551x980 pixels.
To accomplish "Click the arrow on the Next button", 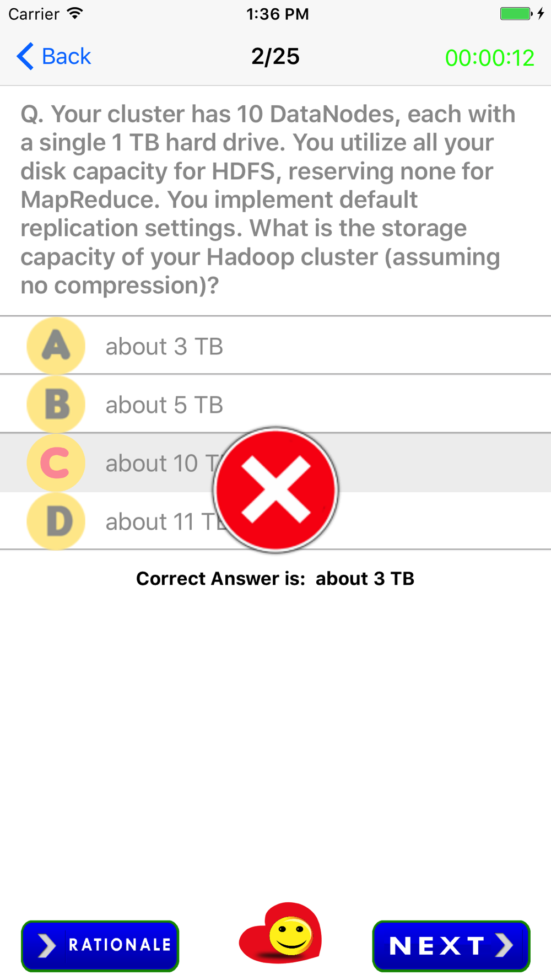I will point(504,945).
